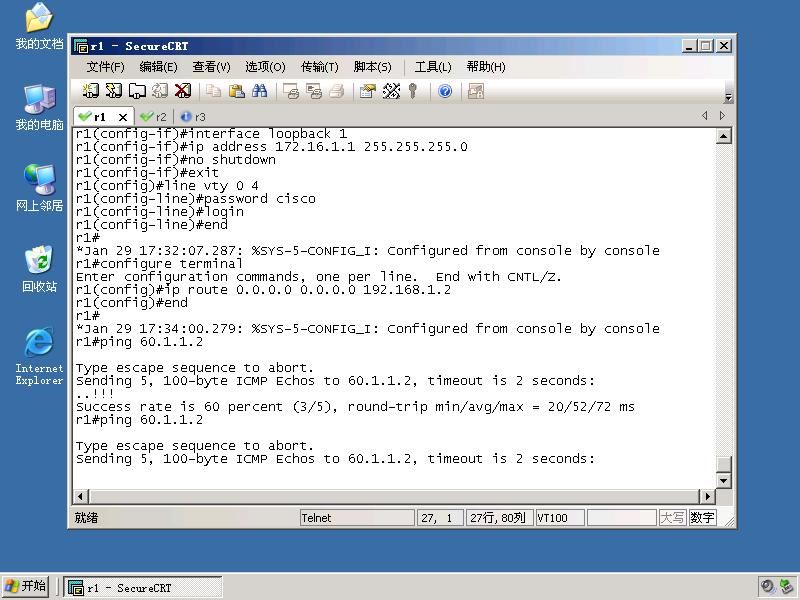
Task: Open the 脚本(S) menu
Action: pos(372,67)
